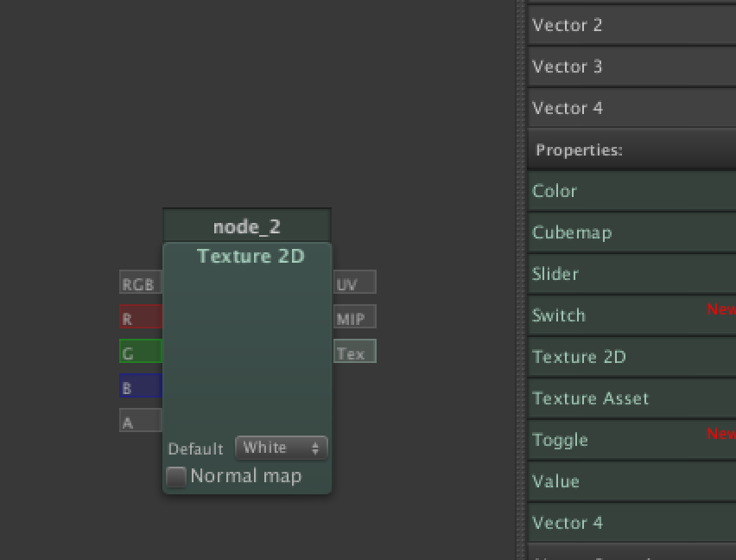The width and height of the screenshot is (736, 560).
Task: Click the node_2 name field
Action: pyautogui.click(x=247, y=226)
